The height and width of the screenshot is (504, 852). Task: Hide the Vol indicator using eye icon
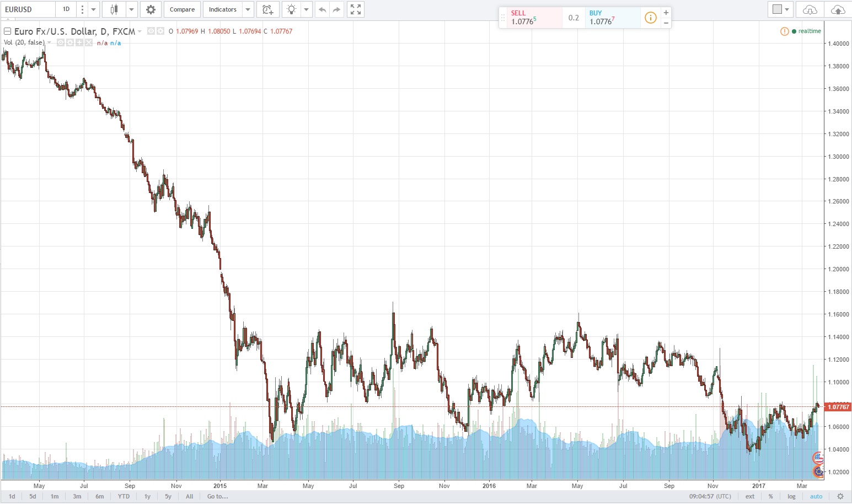point(61,43)
